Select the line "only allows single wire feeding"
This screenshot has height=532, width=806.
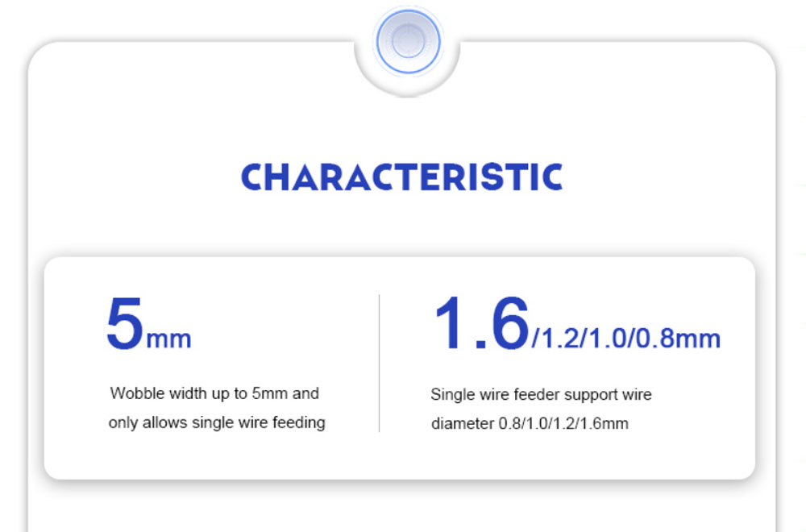coord(216,422)
